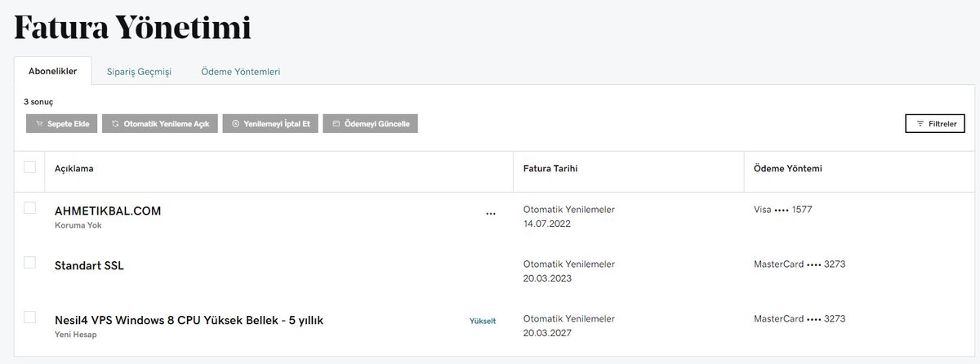Open the Ödeme Yöntemleri tab

pyautogui.click(x=241, y=72)
